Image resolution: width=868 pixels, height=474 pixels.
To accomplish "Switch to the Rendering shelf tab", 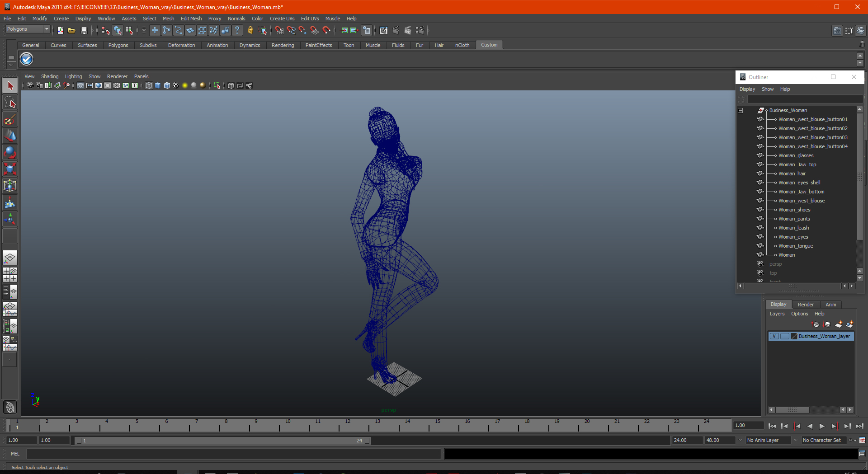I will pos(283,45).
